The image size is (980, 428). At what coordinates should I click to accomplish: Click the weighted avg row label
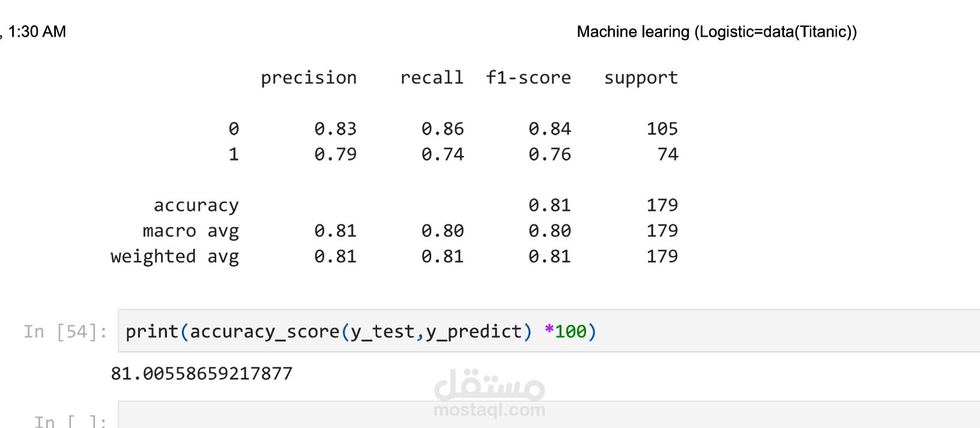point(175,257)
